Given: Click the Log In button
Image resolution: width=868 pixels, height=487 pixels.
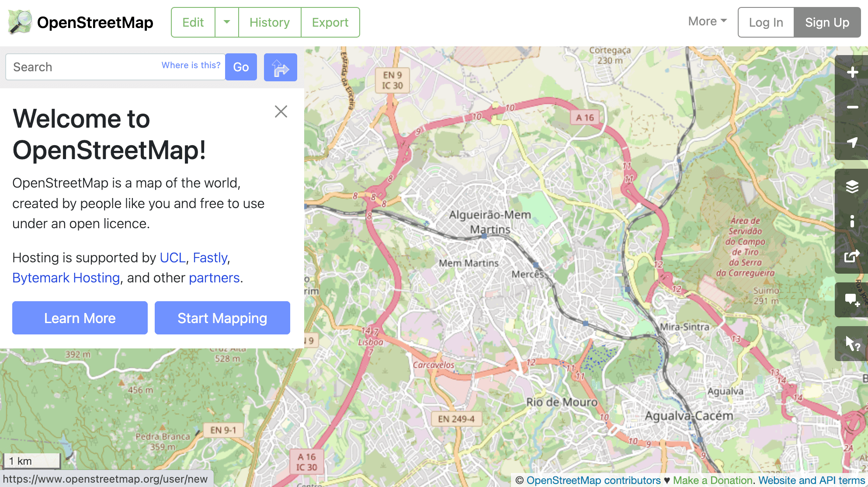Looking at the screenshot, I should (766, 22).
